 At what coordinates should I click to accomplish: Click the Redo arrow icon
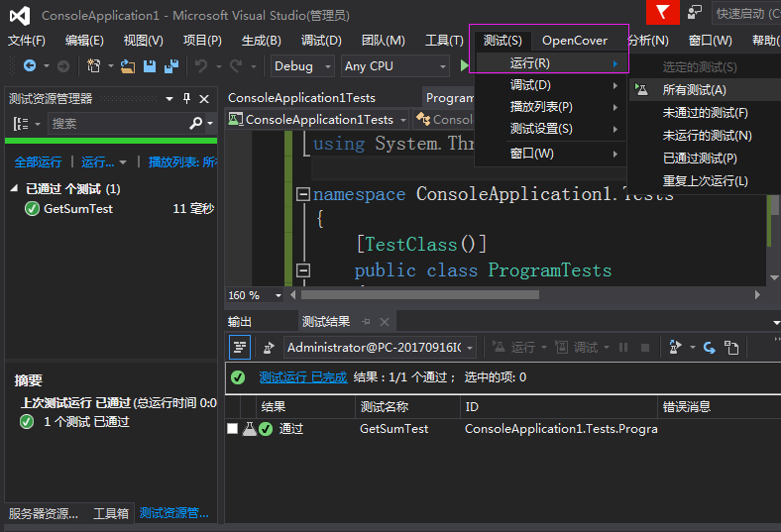pyautogui.click(x=236, y=65)
